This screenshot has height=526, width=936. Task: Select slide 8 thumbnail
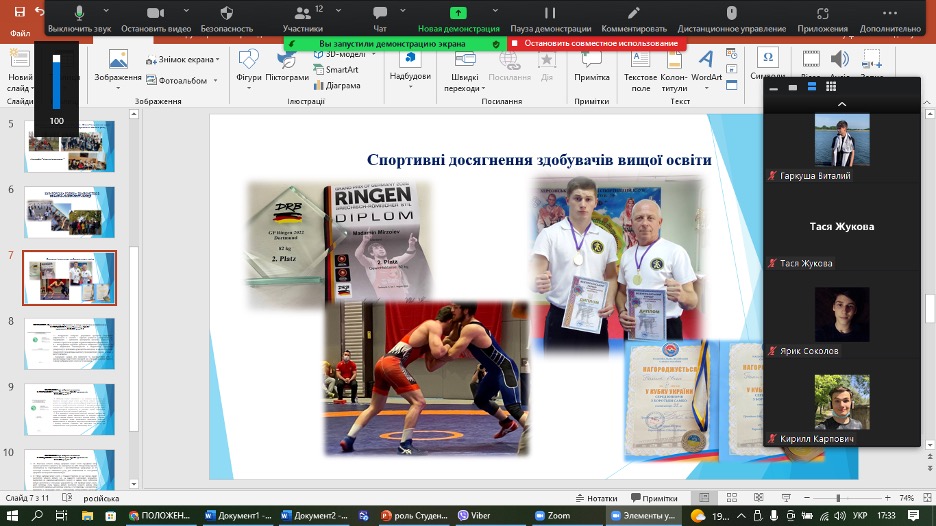(x=69, y=344)
